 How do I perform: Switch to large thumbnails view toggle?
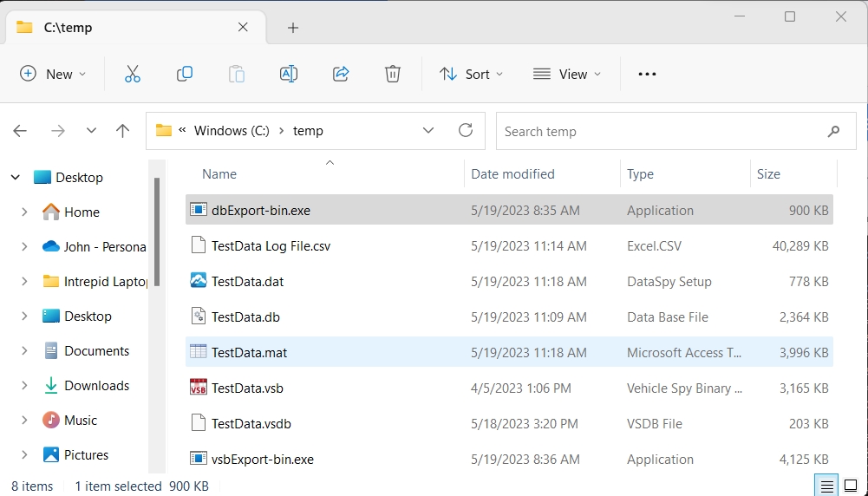(x=851, y=486)
